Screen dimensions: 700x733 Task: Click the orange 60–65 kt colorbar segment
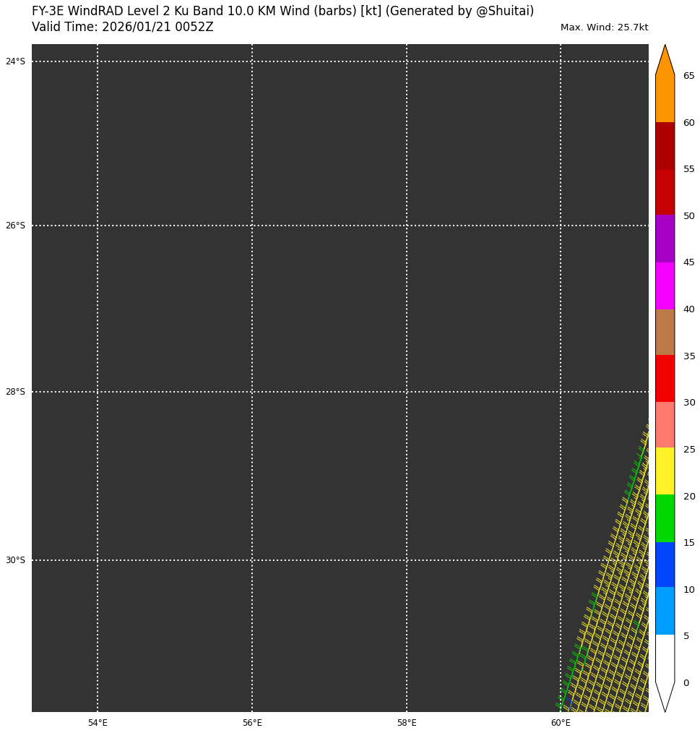(665, 99)
